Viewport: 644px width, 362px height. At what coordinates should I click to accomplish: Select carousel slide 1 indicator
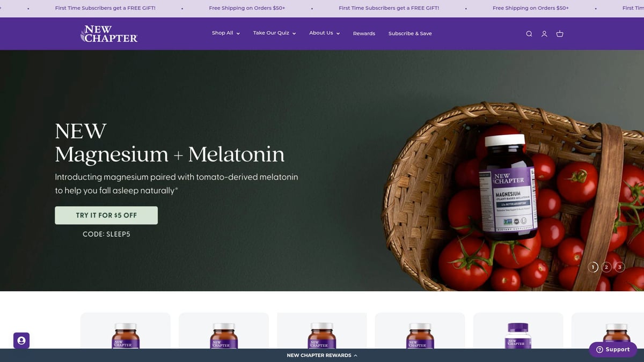(593, 267)
